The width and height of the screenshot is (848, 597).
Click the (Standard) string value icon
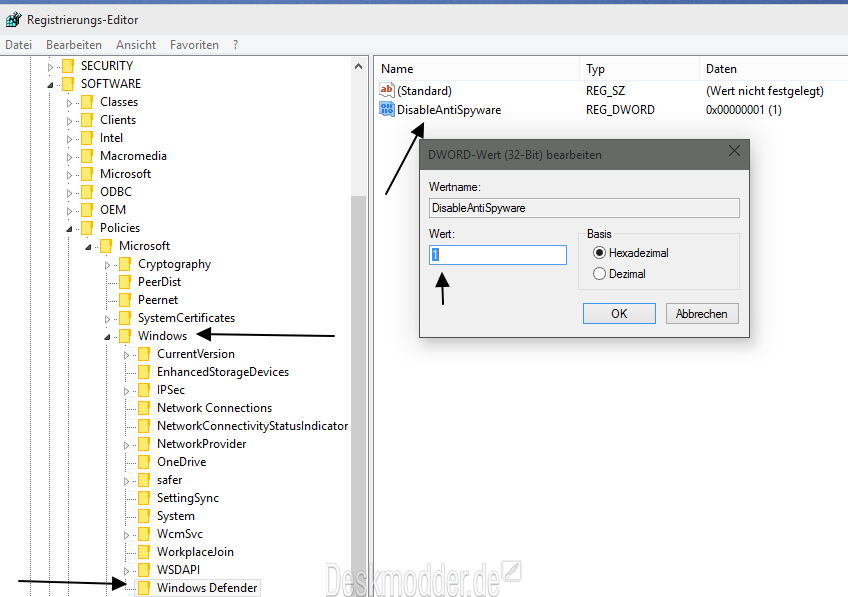tap(387, 90)
